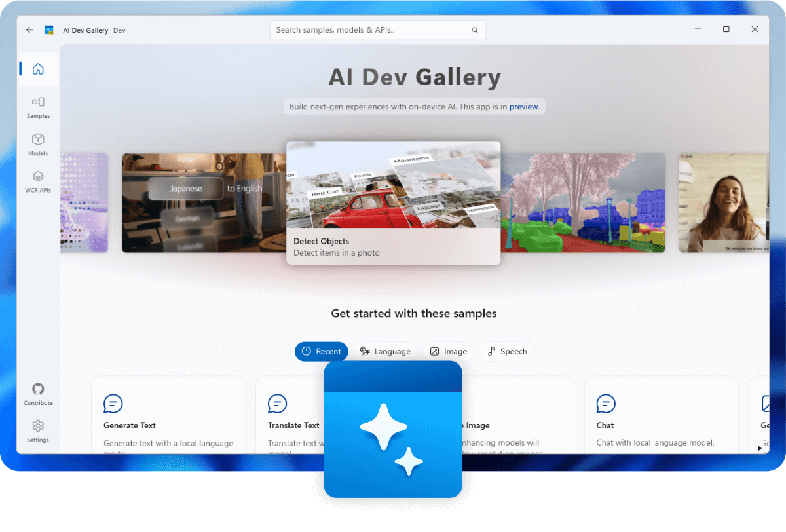The width and height of the screenshot is (786, 532).
Task: Click the Chat sample's bubble icon
Action: pos(605,404)
